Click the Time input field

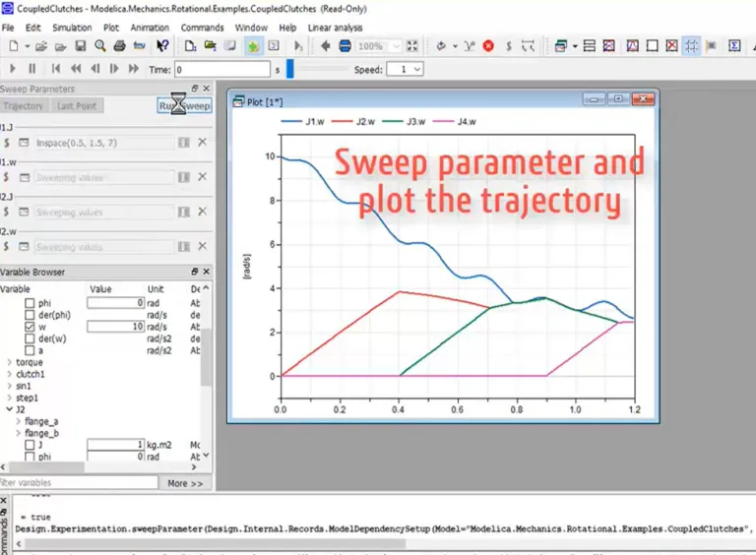point(222,69)
